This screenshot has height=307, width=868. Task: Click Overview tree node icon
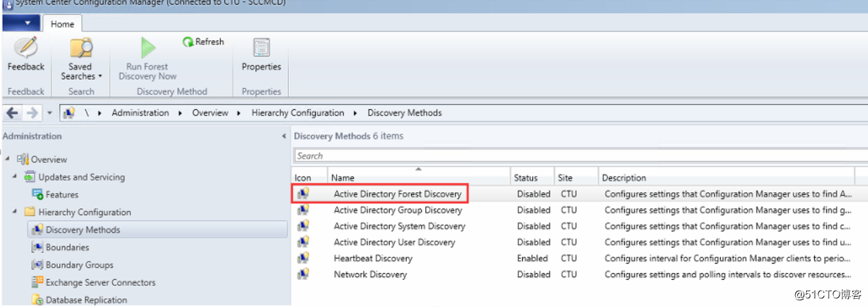(x=23, y=160)
